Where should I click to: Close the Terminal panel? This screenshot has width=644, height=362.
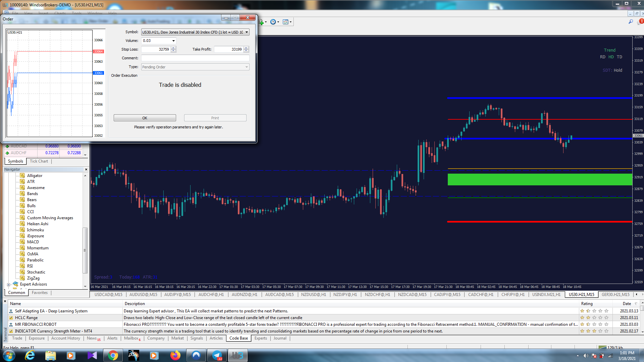(x=5, y=301)
